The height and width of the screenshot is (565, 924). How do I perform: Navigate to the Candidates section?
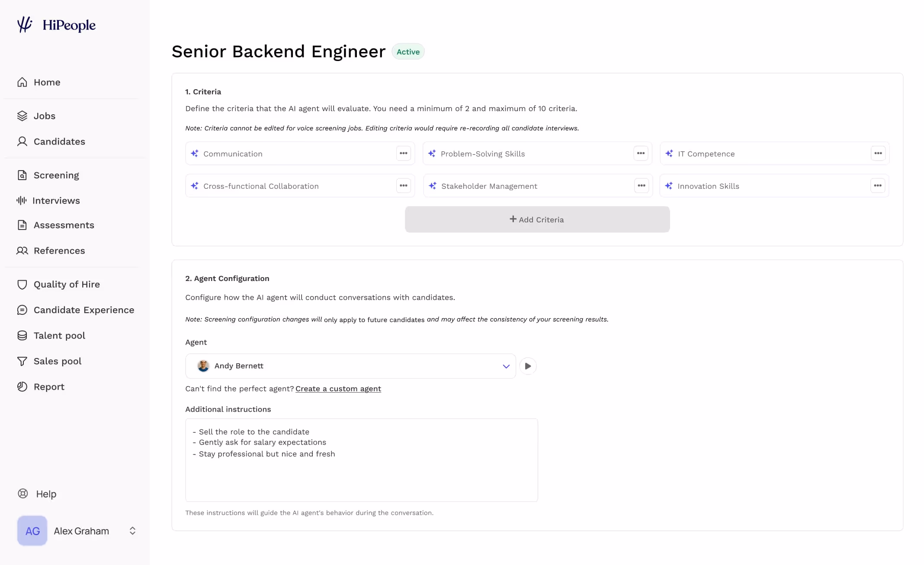coord(59,142)
